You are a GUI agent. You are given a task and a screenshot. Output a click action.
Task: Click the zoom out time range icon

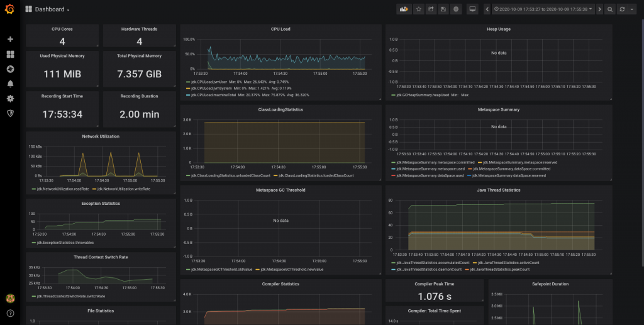tap(609, 9)
